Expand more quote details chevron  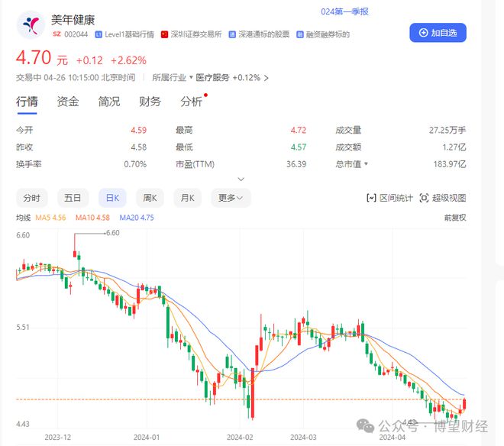(x=241, y=179)
